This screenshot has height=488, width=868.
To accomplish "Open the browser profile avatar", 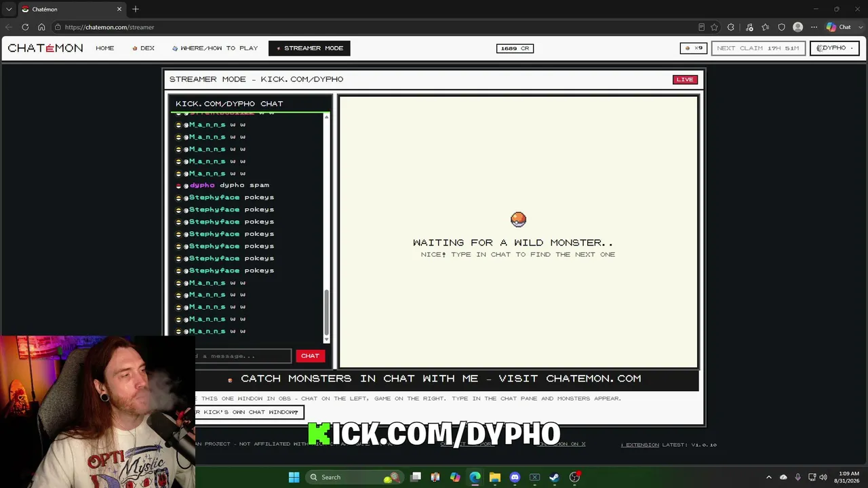I will 797,27.
